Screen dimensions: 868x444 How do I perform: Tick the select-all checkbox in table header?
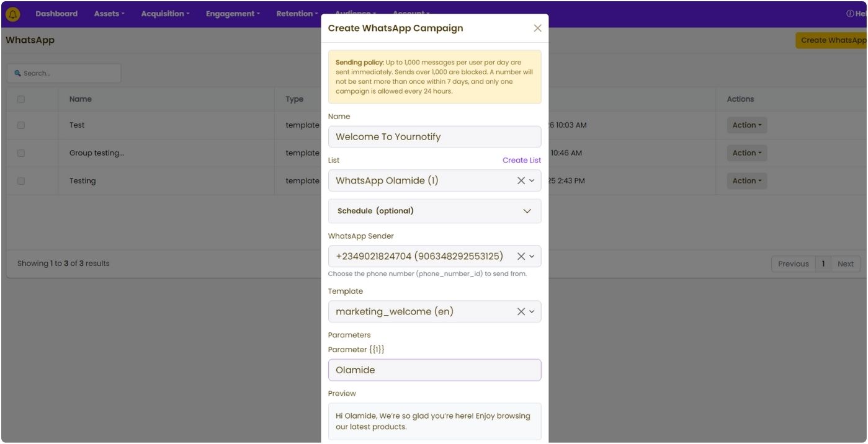click(21, 99)
